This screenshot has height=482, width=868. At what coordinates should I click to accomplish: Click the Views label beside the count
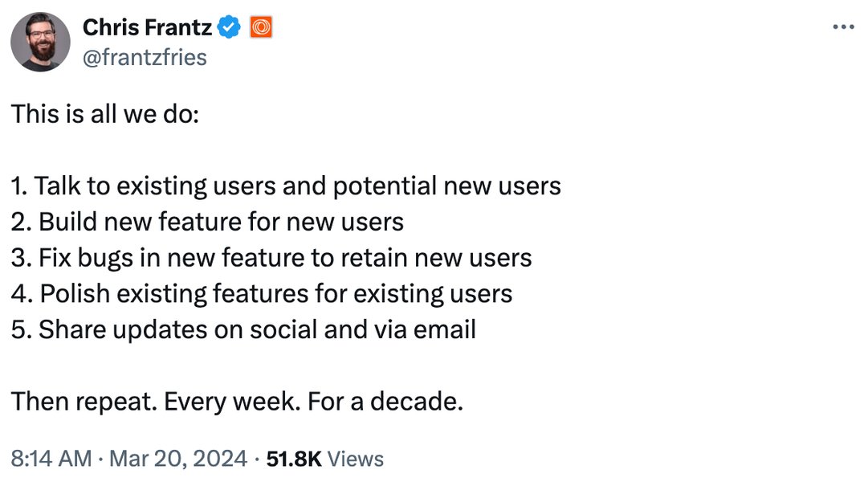point(356,459)
